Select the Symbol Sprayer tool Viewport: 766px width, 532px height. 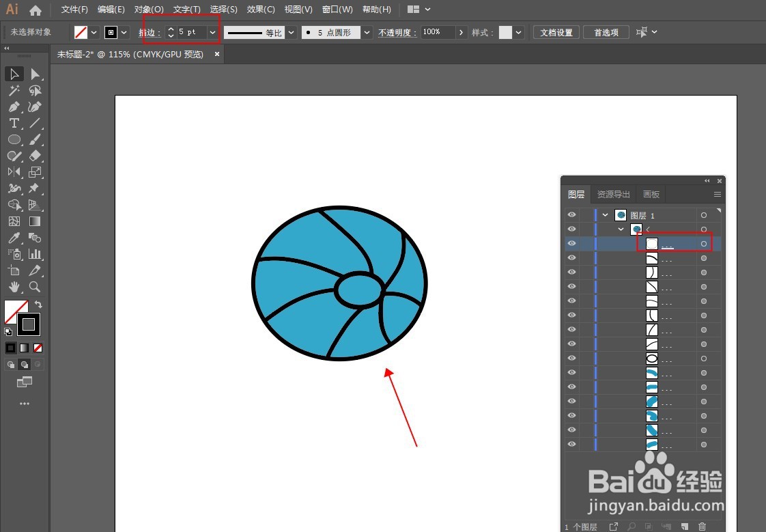[14, 254]
